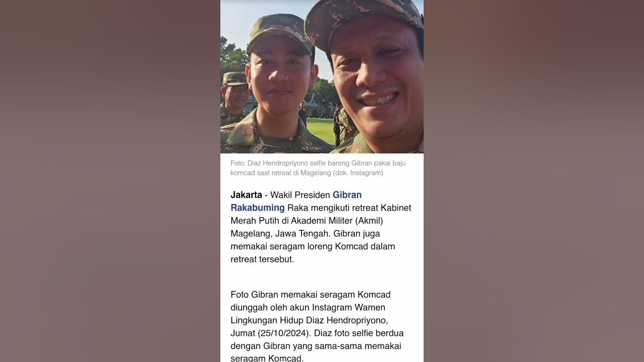Click the green field in the photo background
Viewport: 644px width, 362px height.
point(320,130)
